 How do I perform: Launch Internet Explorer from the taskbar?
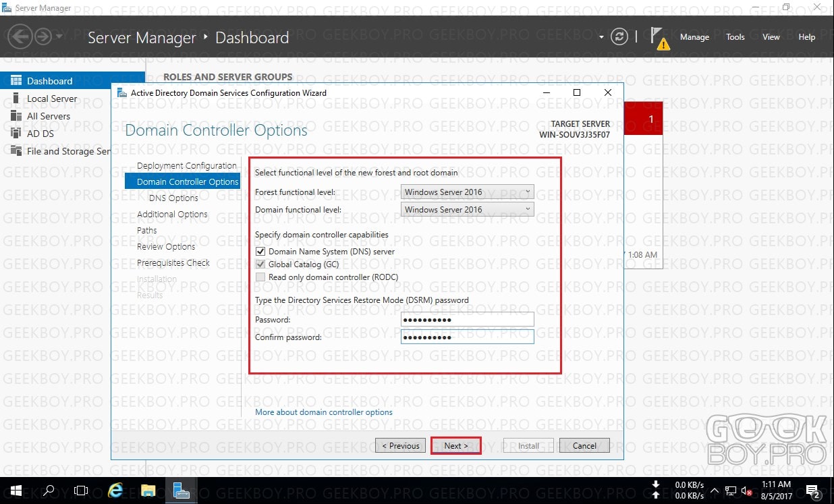click(115, 491)
